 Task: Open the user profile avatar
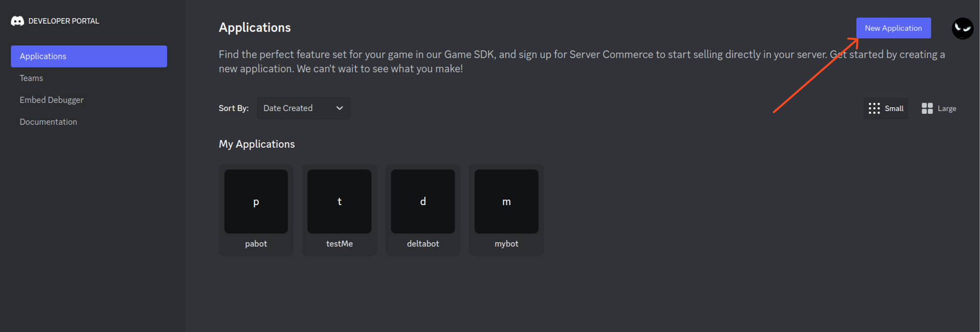(962, 28)
